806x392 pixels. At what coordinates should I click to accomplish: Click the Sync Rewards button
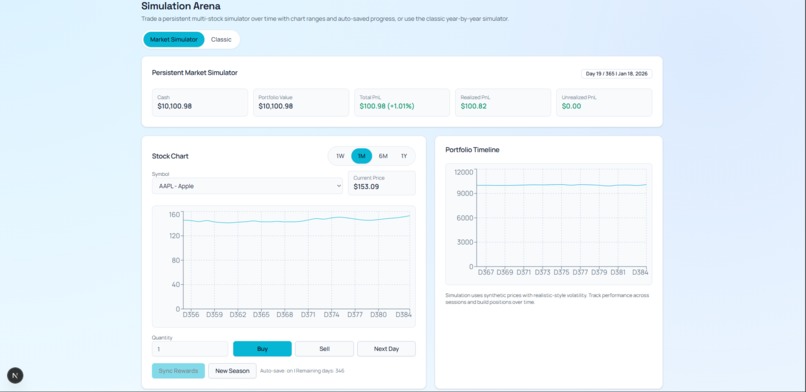coord(178,371)
